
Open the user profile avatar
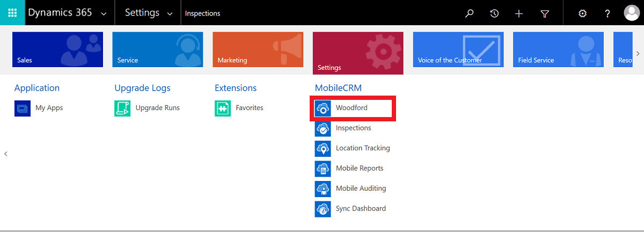click(x=632, y=13)
